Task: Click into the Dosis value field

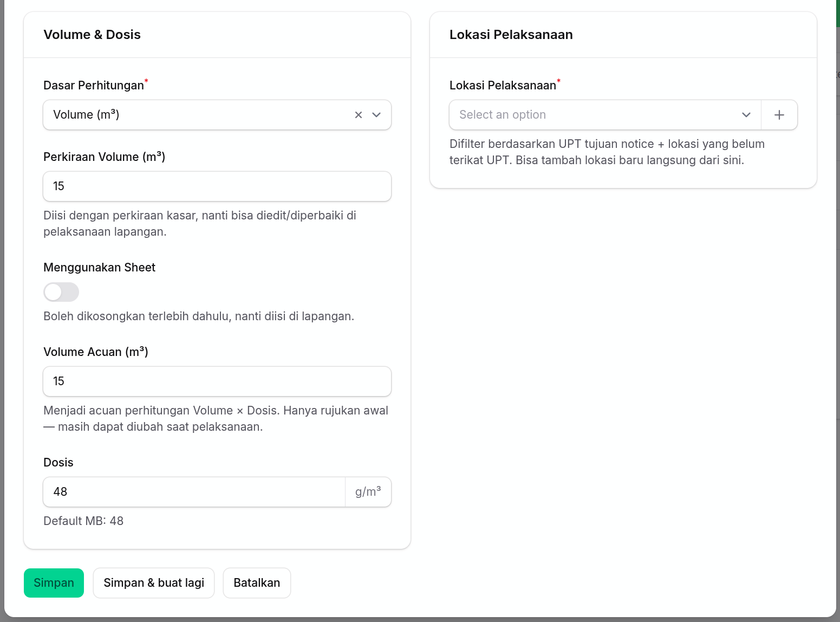Action: [x=194, y=492]
